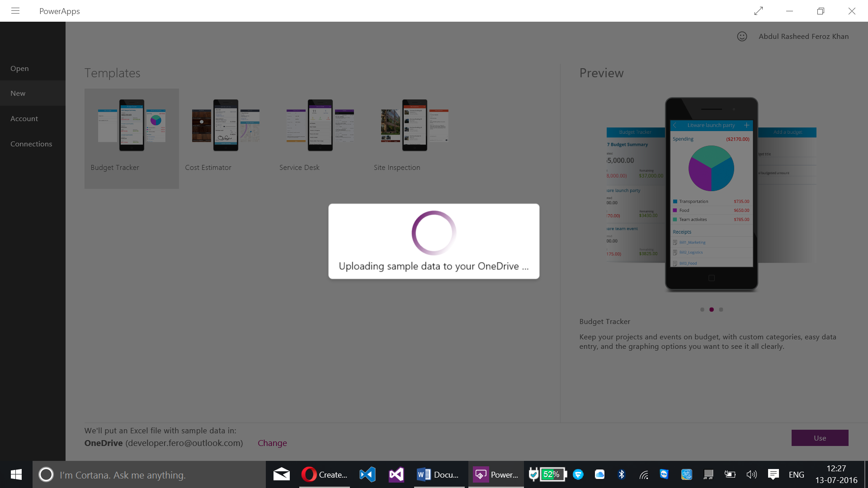Click the phone preview image
Viewport: 868px width, 488px height.
coord(711,194)
